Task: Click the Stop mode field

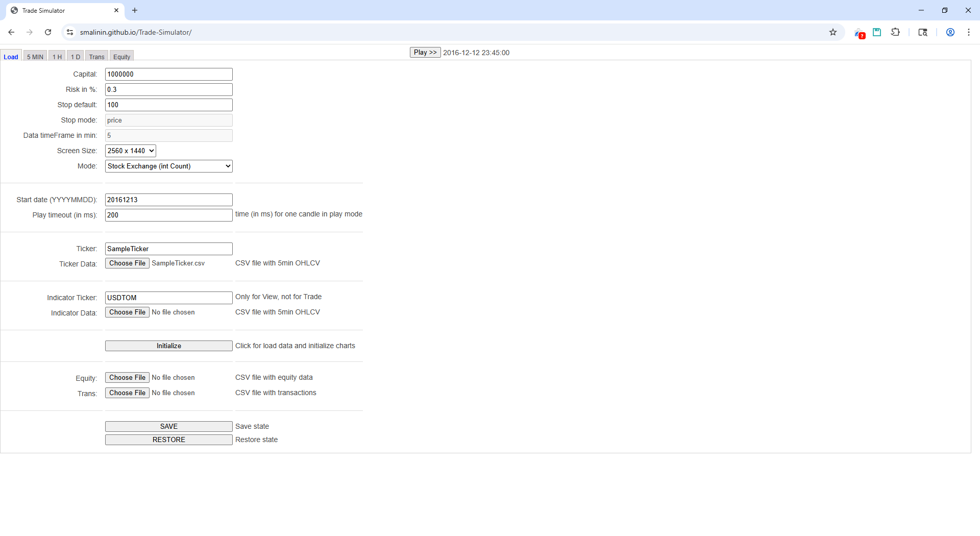Action: click(169, 120)
